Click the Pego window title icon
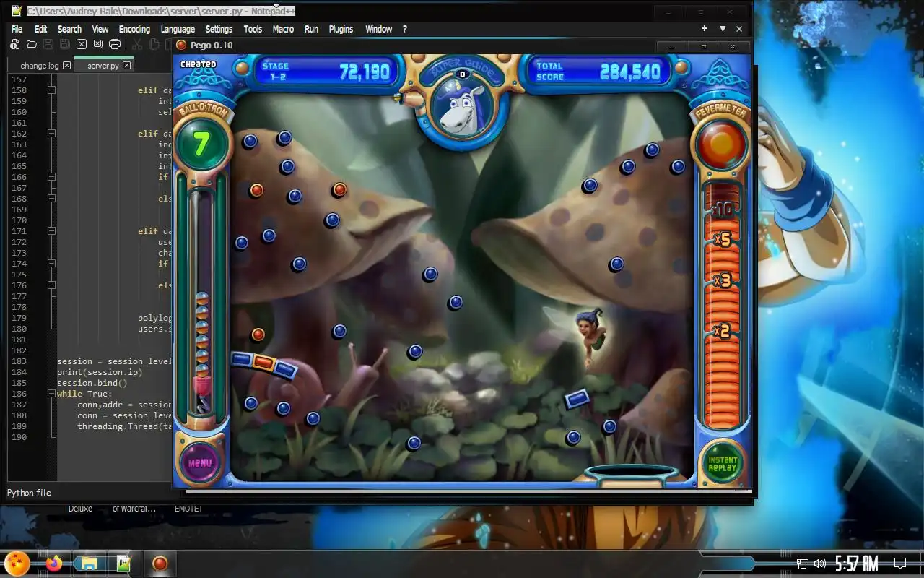The width and height of the screenshot is (924, 578). coord(181,45)
